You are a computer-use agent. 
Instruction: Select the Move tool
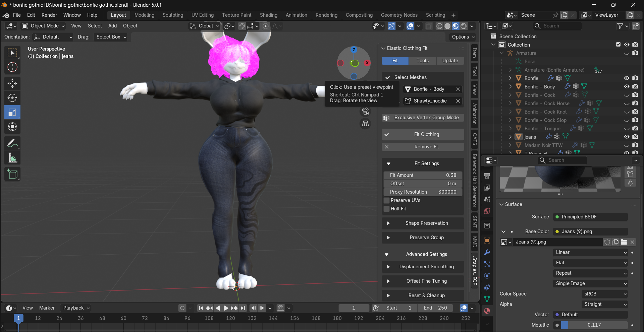[12, 83]
